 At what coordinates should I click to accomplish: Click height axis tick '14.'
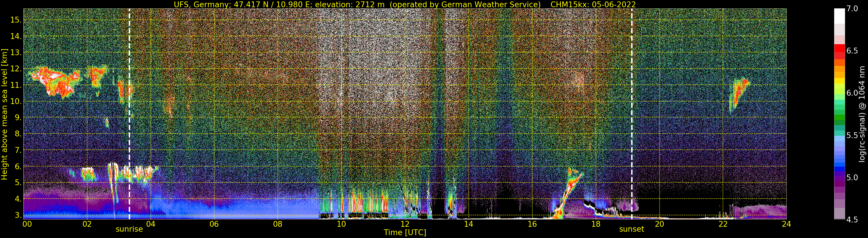click(x=16, y=36)
